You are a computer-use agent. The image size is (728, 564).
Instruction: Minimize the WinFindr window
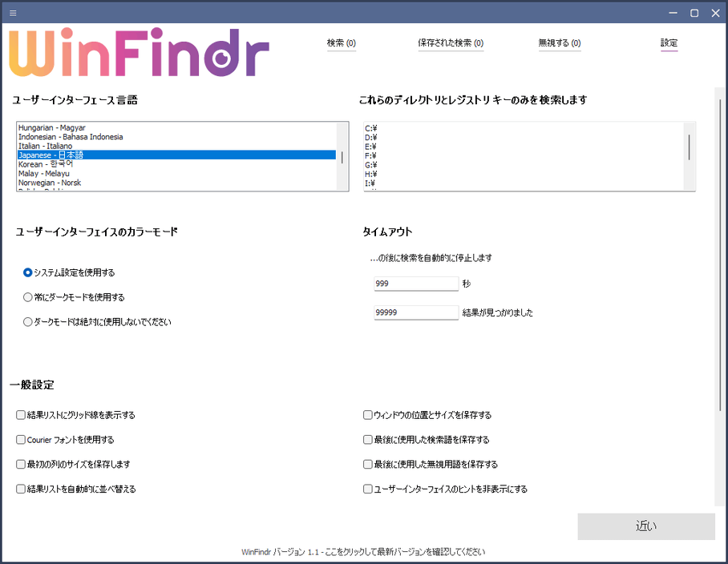point(673,13)
